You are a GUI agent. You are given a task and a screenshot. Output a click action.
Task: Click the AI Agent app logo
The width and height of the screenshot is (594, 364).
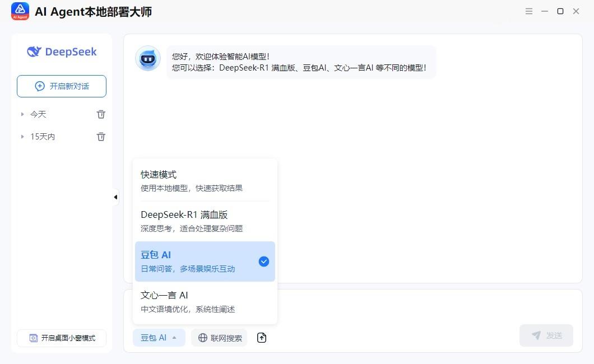(20, 11)
